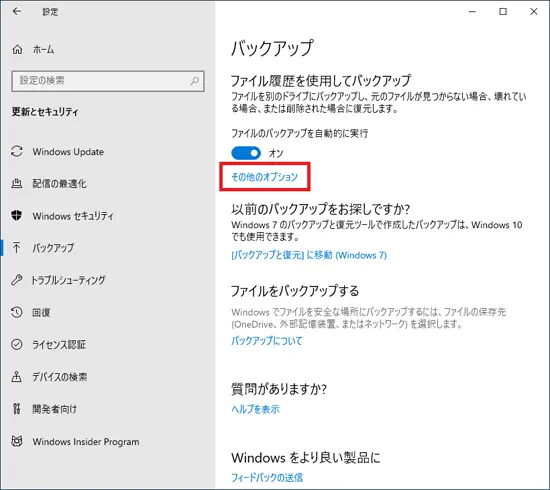550x490 pixels.
Task: Turn off automatic file backup toggle
Action: [x=246, y=153]
